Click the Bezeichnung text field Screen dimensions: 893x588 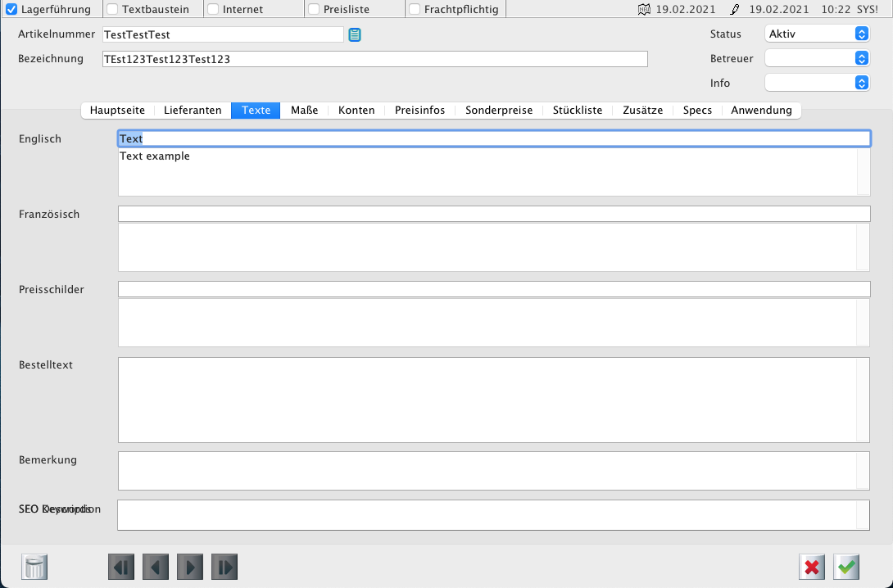374,59
